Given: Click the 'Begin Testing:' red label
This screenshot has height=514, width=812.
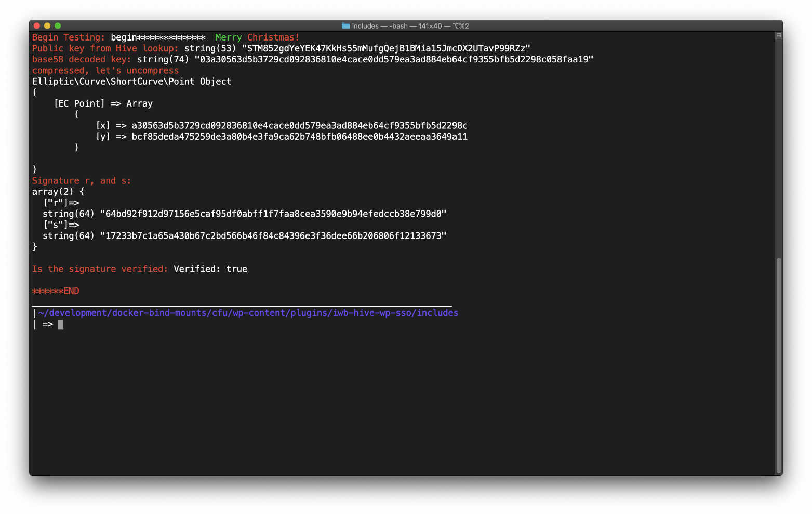Looking at the screenshot, I should (69, 37).
